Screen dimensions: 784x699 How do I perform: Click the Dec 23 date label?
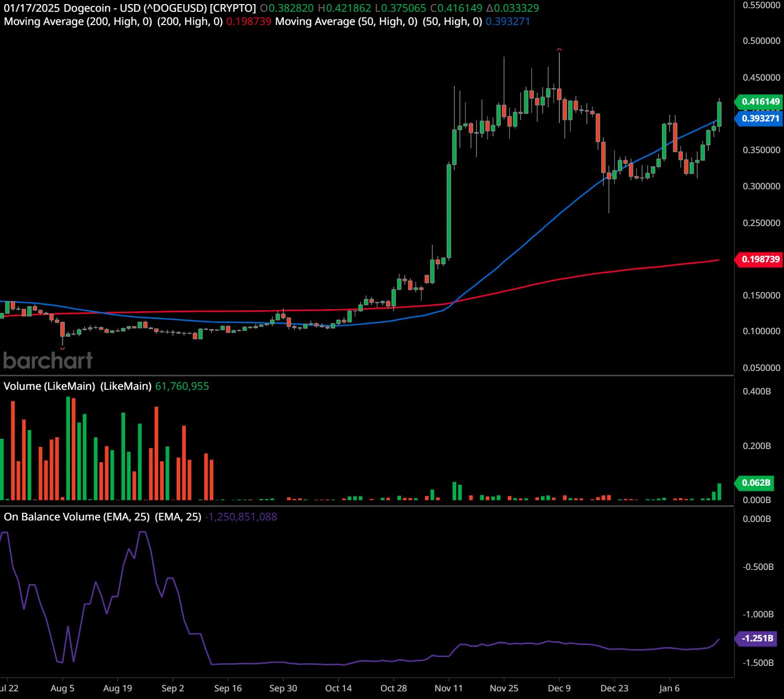614,688
